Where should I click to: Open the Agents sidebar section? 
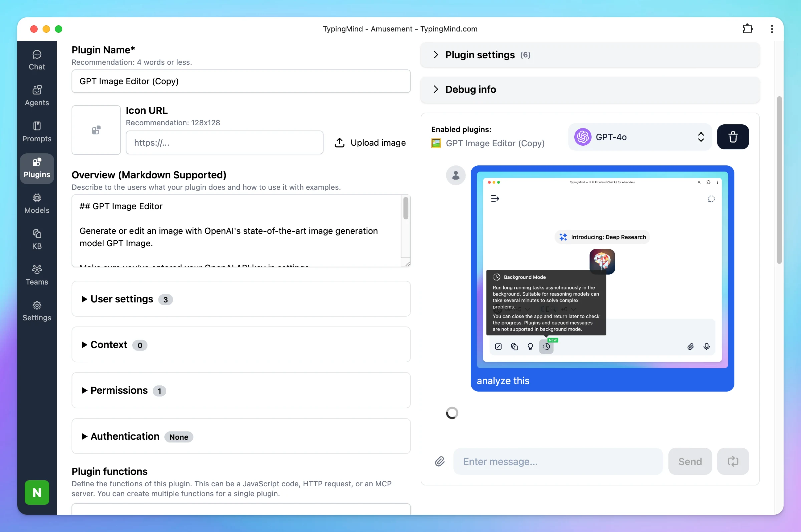(37, 96)
